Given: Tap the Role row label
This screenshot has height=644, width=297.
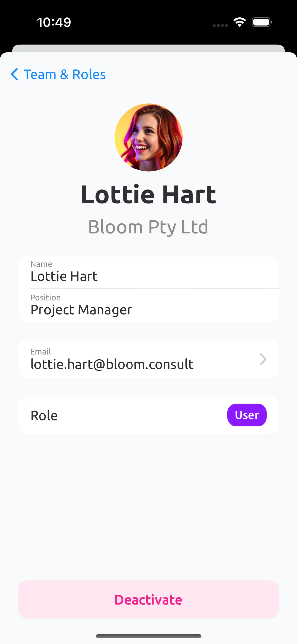Looking at the screenshot, I should [44, 415].
